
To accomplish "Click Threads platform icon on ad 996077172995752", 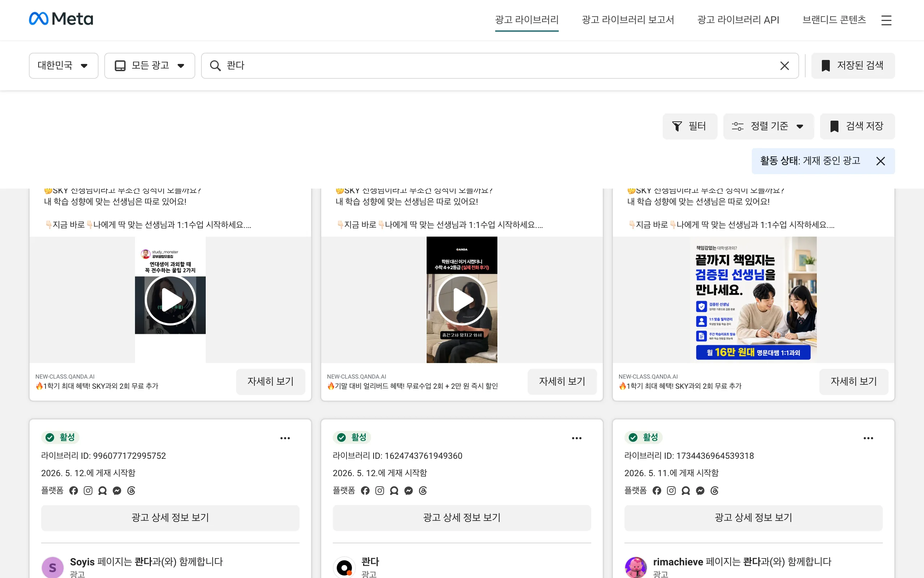I will 131,491.
